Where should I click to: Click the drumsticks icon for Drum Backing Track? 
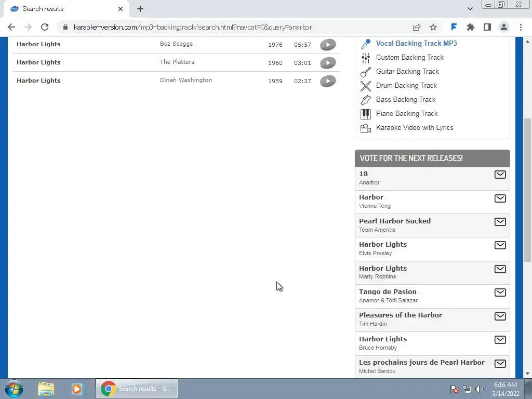365,86
